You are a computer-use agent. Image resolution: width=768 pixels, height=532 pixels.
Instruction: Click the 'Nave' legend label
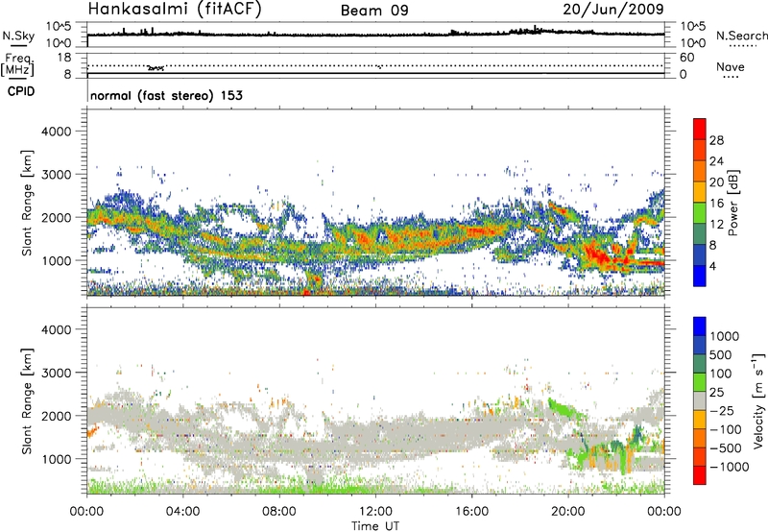pyautogui.click(x=731, y=67)
